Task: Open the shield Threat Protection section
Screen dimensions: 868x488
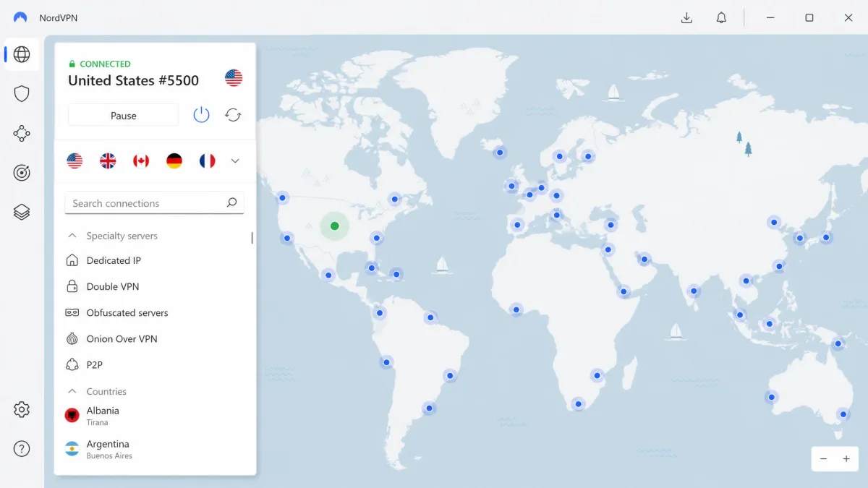Action: [22, 93]
